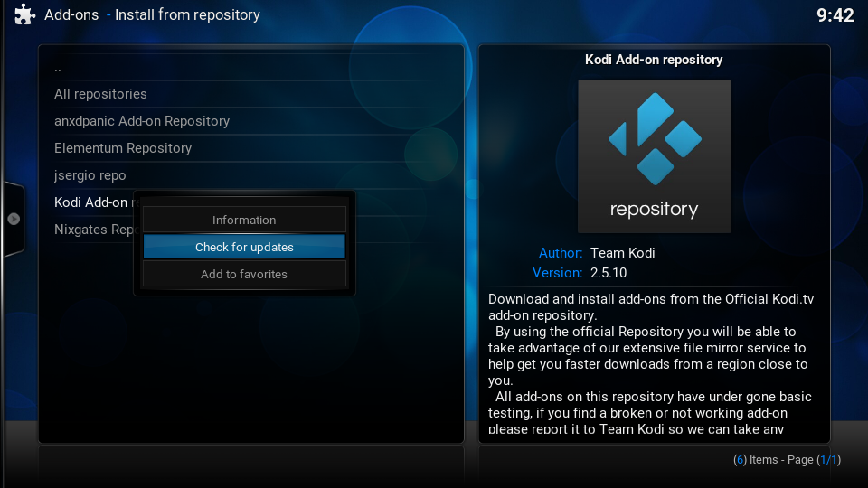Viewport: 868px width, 488px height.
Task: Select Information in context menu
Action: tap(244, 220)
